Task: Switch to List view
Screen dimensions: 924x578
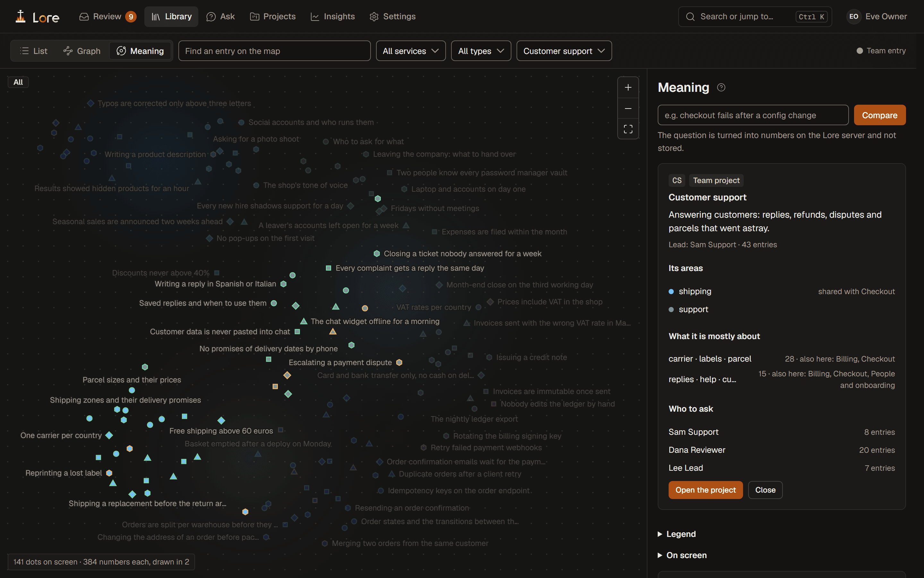Action: 34,51
